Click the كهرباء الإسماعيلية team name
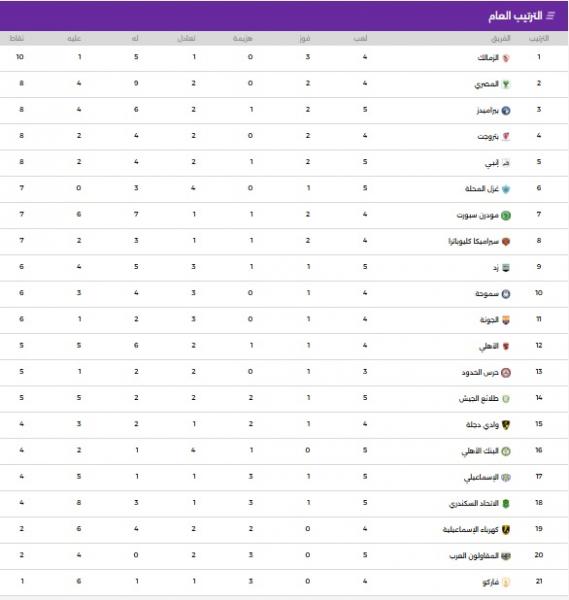The image size is (569, 600). (x=471, y=530)
